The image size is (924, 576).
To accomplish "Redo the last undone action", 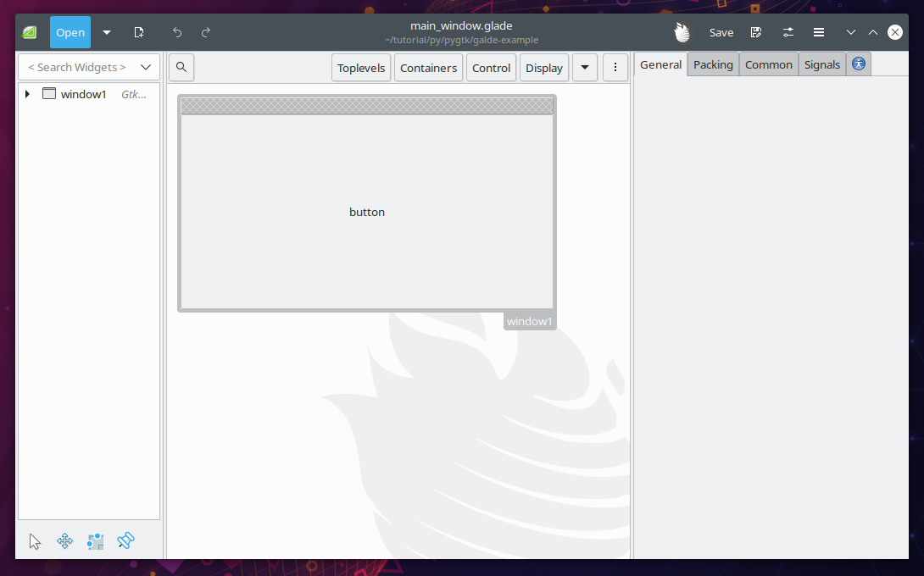I will [206, 32].
